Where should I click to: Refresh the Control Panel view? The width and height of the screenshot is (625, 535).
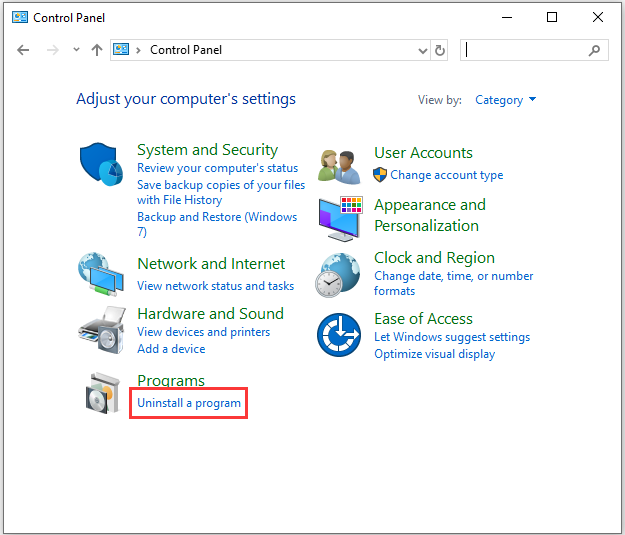point(440,50)
